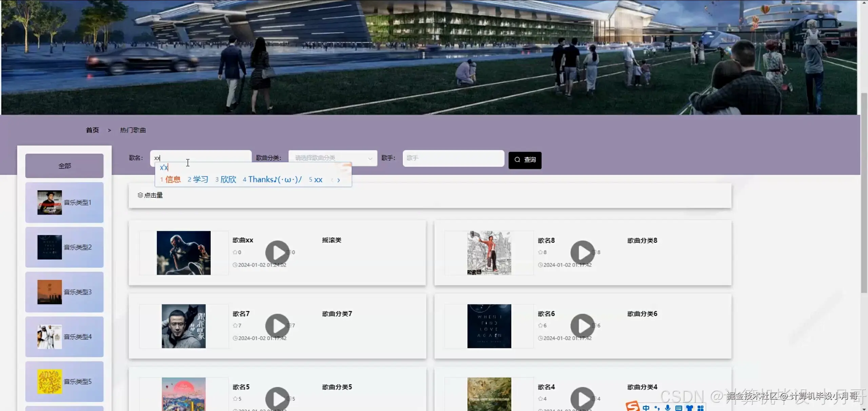Click the Sogou voice input microphone icon

[668, 408]
